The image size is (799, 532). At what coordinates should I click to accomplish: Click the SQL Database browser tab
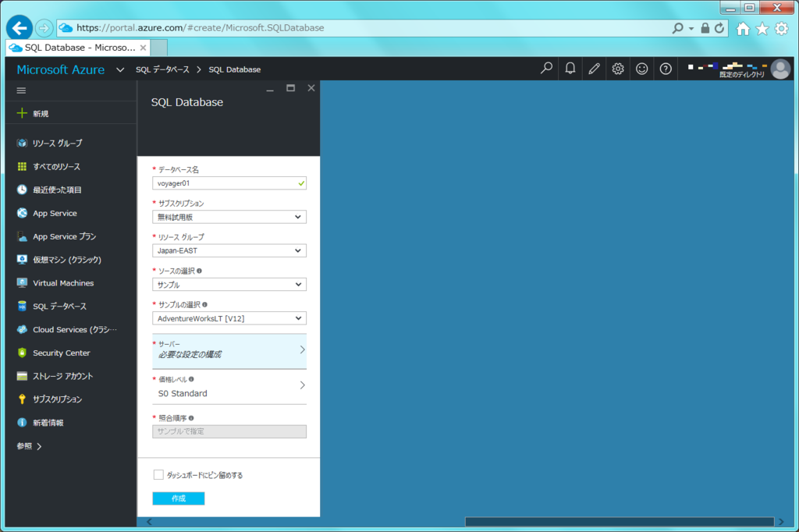pos(79,48)
